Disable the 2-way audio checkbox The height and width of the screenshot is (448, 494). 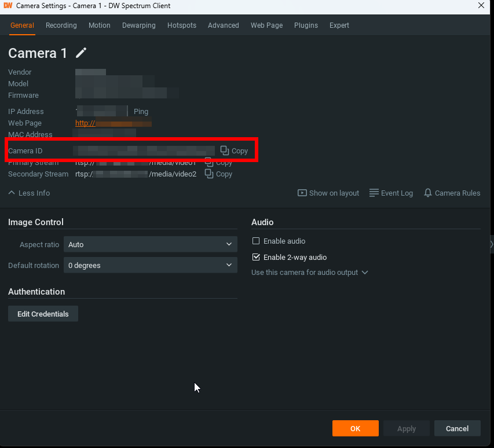[x=256, y=258]
